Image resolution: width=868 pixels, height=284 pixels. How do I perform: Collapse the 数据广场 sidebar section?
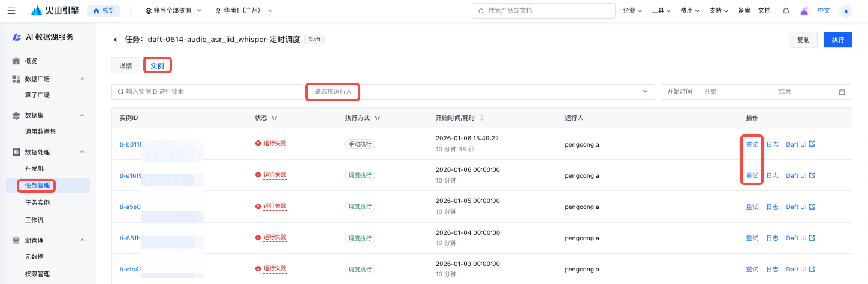(x=82, y=79)
